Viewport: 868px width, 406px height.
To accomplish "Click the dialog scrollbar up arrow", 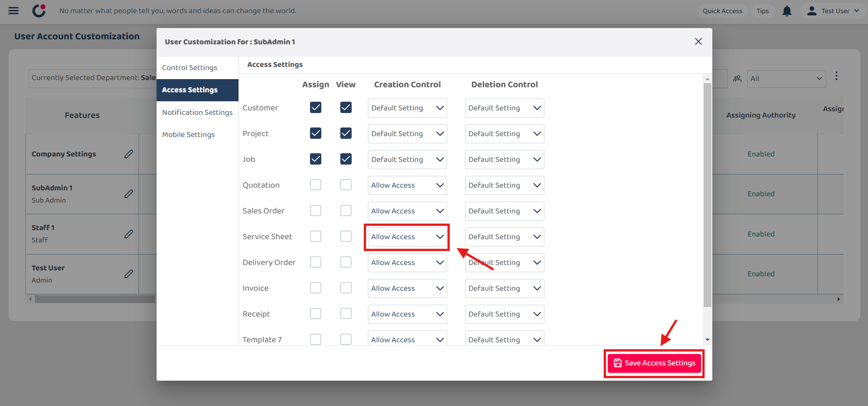I will point(707,79).
